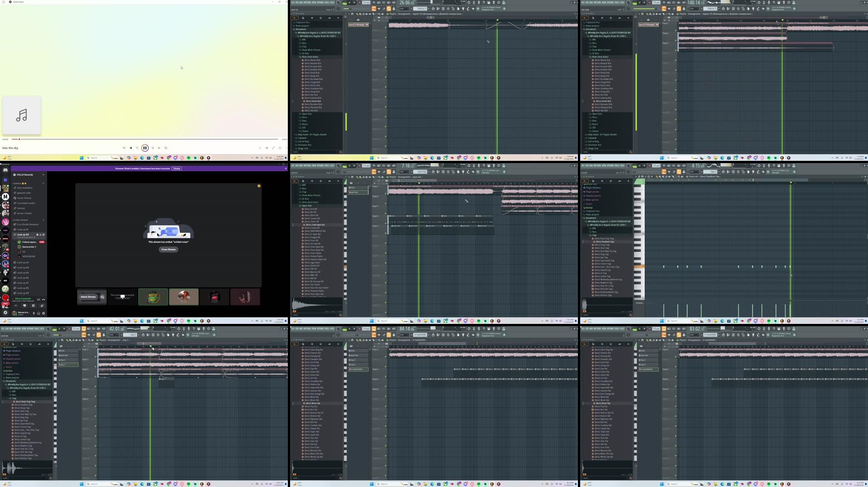Viewport: 868px width, 487px height.
Task: Collapse 'Kicks (fuck kicks)' folder in 26:06 browser
Action: [x=310, y=57]
